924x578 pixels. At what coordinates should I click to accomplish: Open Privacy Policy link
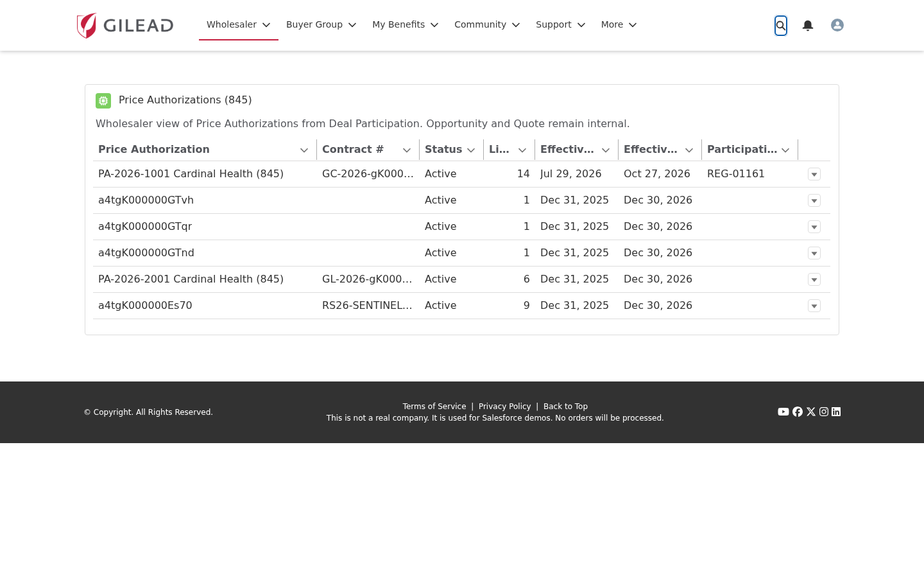point(505,407)
